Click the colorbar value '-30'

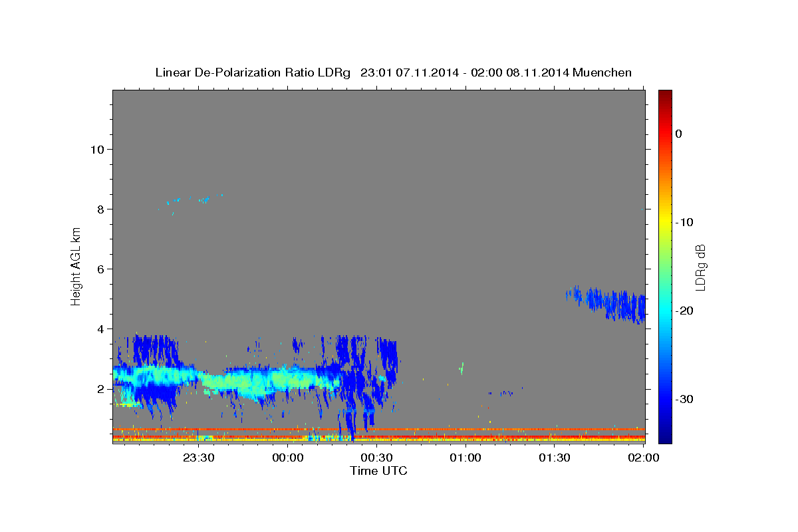pos(684,399)
